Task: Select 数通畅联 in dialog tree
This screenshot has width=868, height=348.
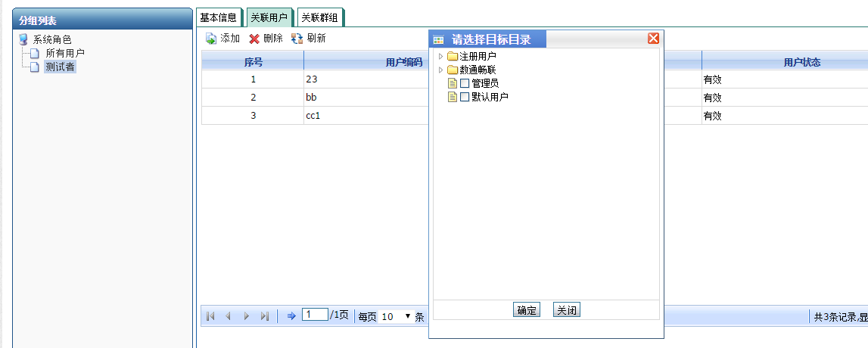Action: click(x=478, y=70)
